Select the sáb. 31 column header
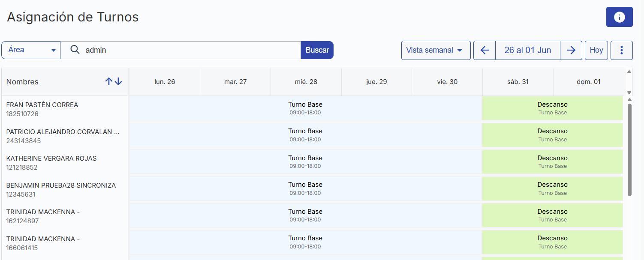The height and width of the screenshot is (260, 644). 518,82
